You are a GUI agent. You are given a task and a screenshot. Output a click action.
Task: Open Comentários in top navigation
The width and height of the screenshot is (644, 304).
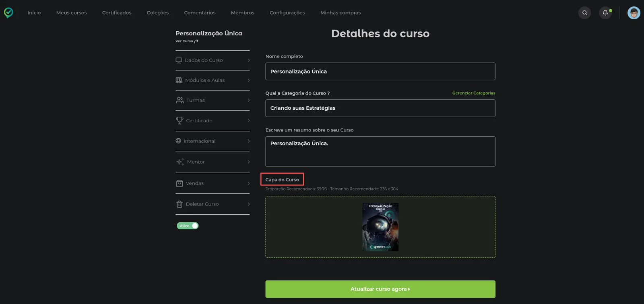(x=200, y=13)
